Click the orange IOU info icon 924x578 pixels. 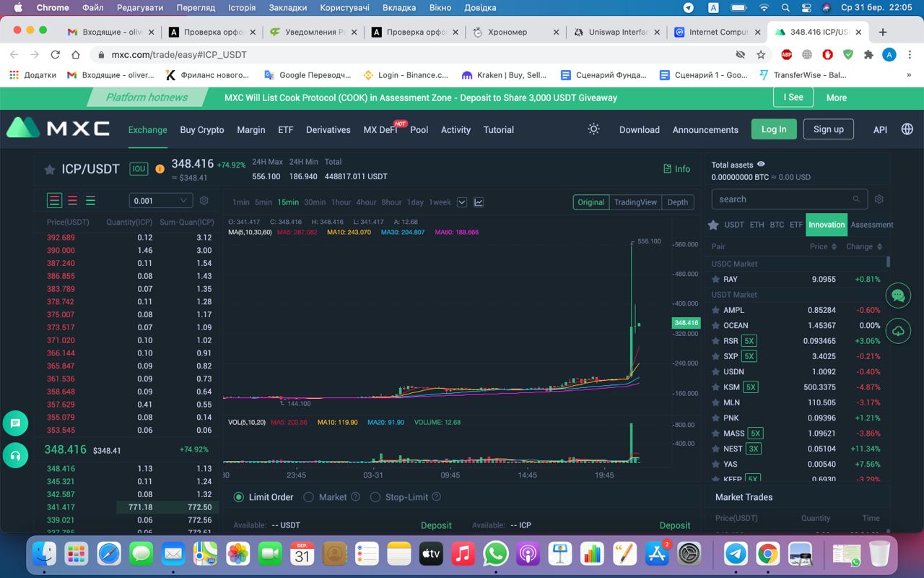point(160,169)
